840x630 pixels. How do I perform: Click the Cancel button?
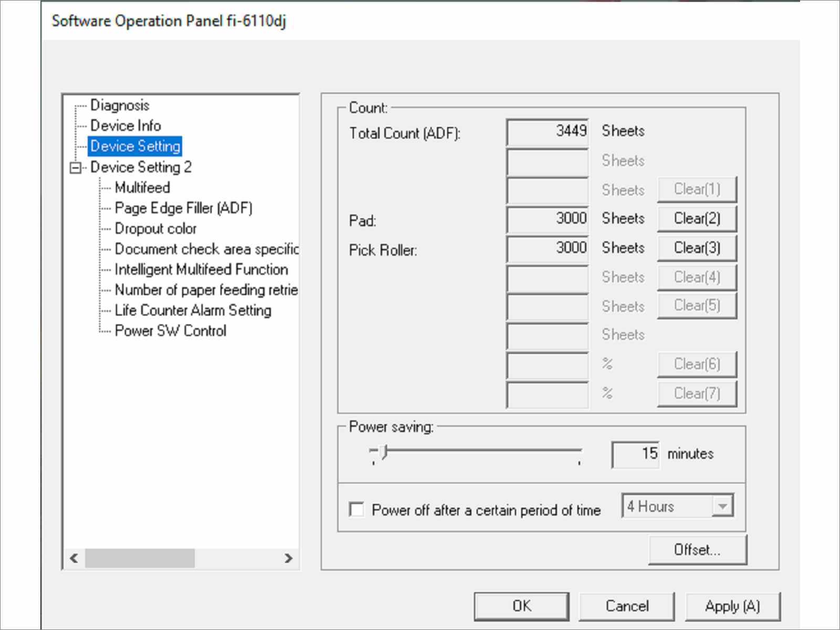click(627, 606)
